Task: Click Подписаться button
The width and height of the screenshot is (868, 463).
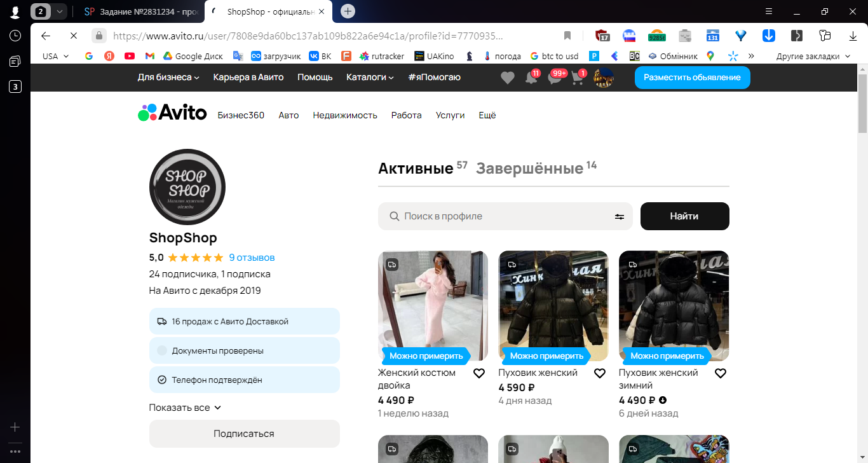Action: pyautogui.click(x=245, y=434)
